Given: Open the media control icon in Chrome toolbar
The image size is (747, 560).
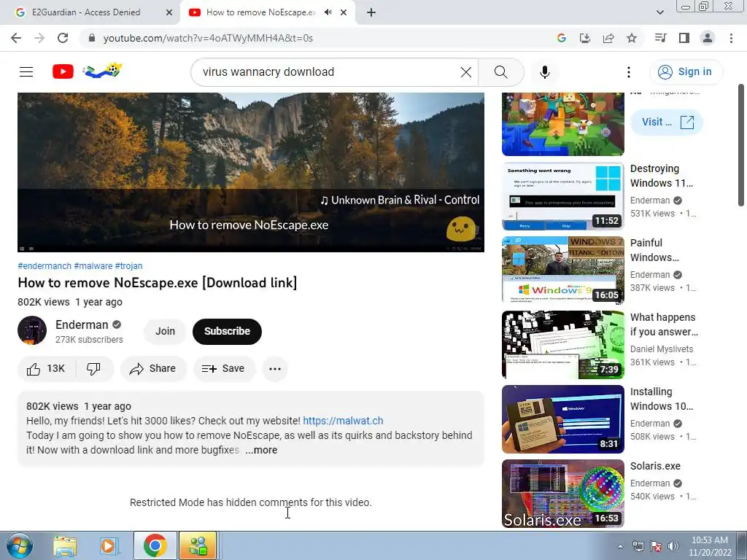Looking at the screenshot, I should click(x=660, y=38).
